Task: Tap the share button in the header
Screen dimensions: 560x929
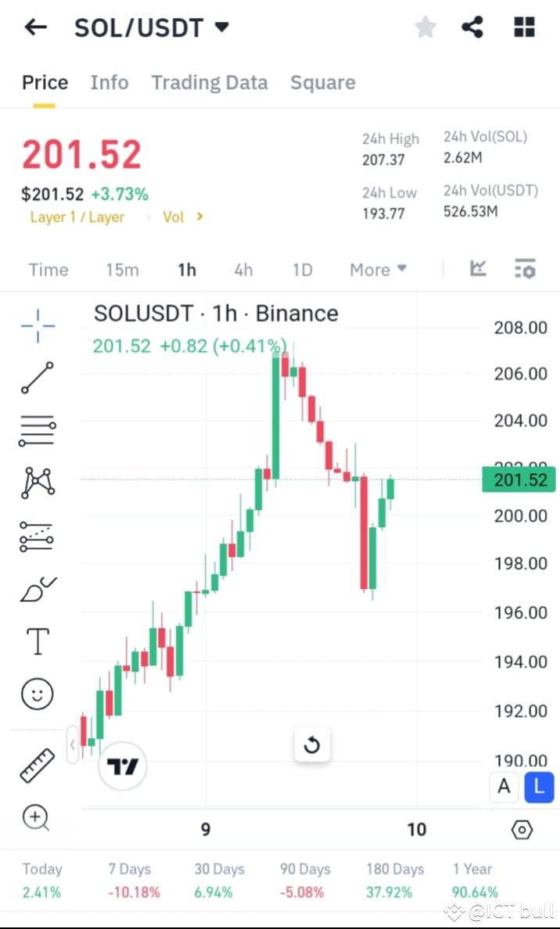Action: 472,27
